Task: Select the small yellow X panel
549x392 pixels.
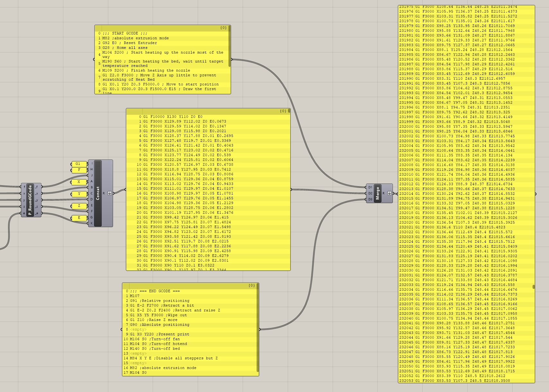Action: coord(79,182)
